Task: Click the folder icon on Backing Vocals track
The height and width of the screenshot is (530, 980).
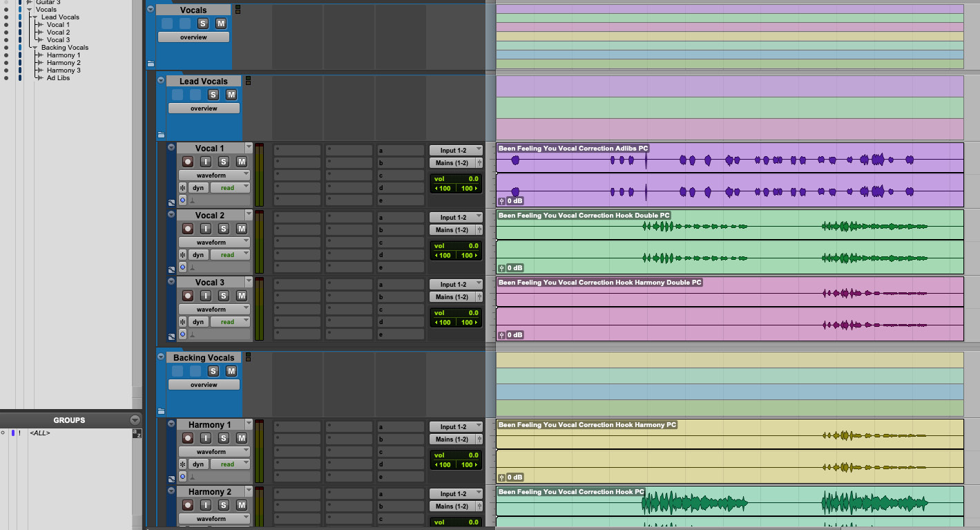Action: point(161,411)
